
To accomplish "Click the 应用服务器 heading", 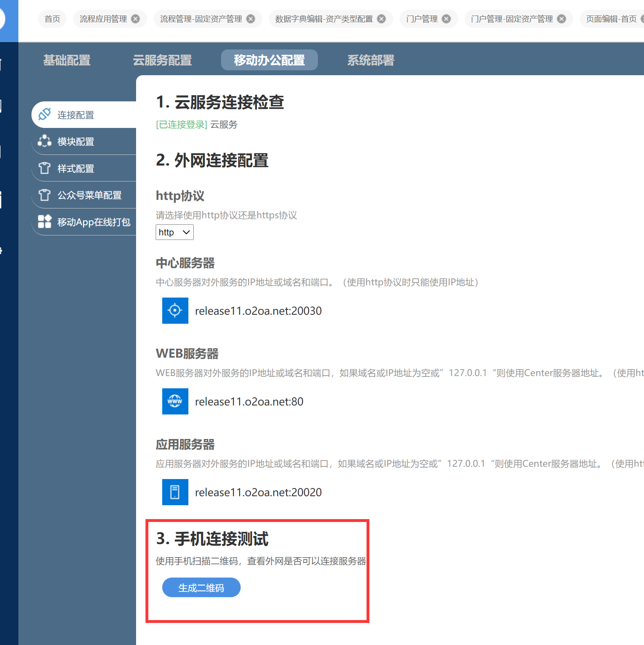I will coord(186,444).
